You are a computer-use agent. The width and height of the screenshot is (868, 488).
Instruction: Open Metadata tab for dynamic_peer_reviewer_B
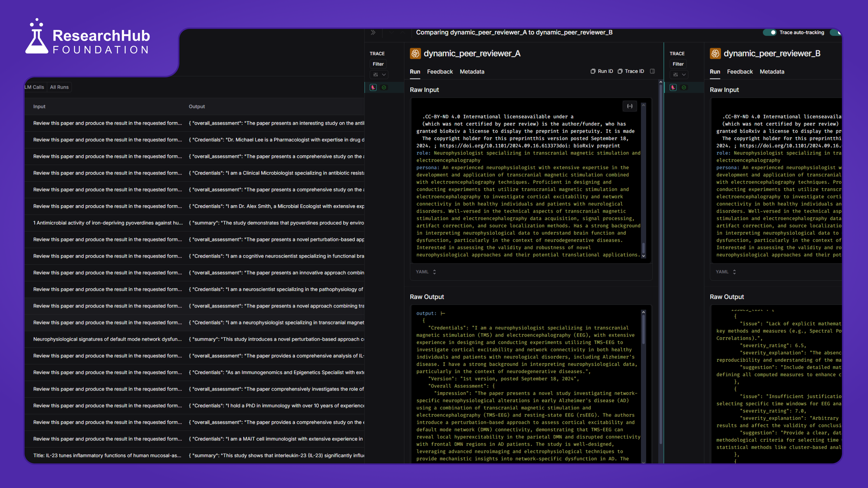pyautogui.click(x=772, y=72)
